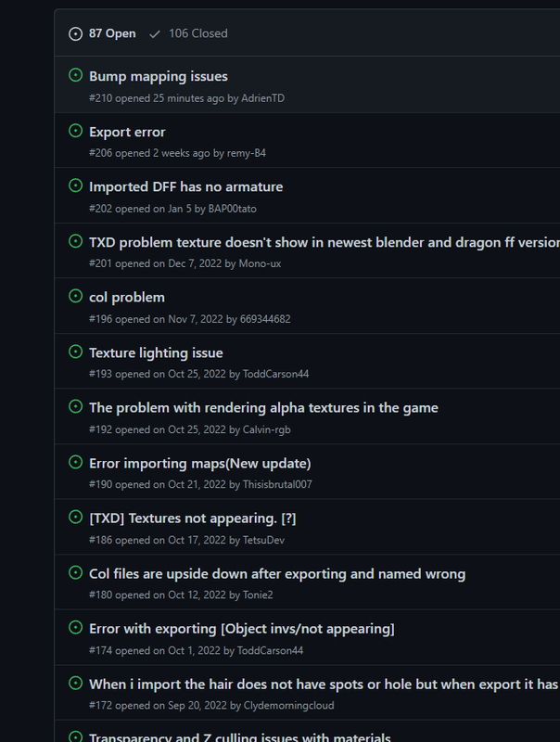Viewport: 560px width, 742px height.
Task: Open alpha textures rendering problem issue
Action: [x=263, y=407]
